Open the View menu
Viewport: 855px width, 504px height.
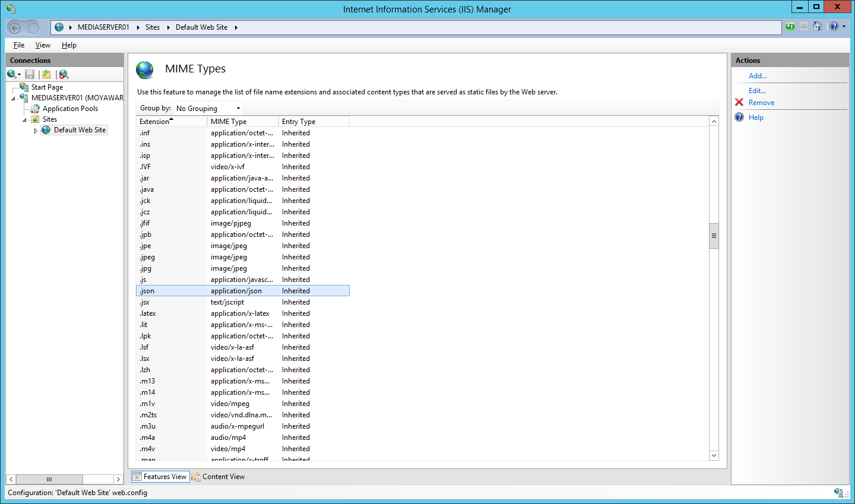click(x=42, y=45)
